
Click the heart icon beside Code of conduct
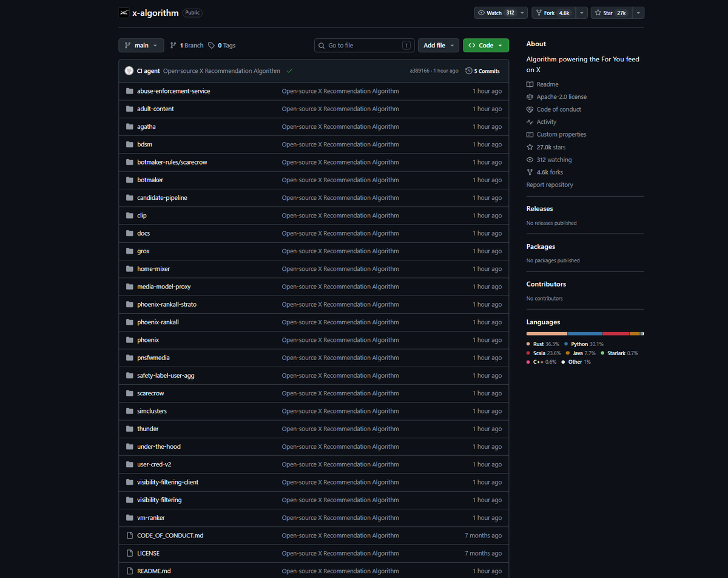[x=530, y=109]
